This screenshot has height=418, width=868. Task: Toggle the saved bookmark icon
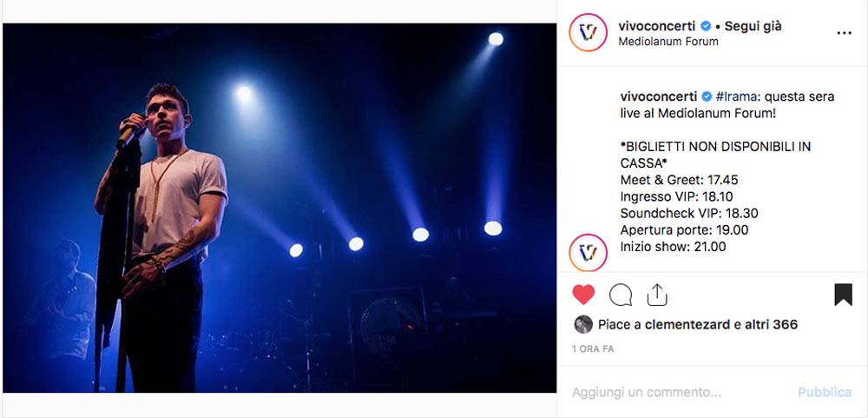843,295
